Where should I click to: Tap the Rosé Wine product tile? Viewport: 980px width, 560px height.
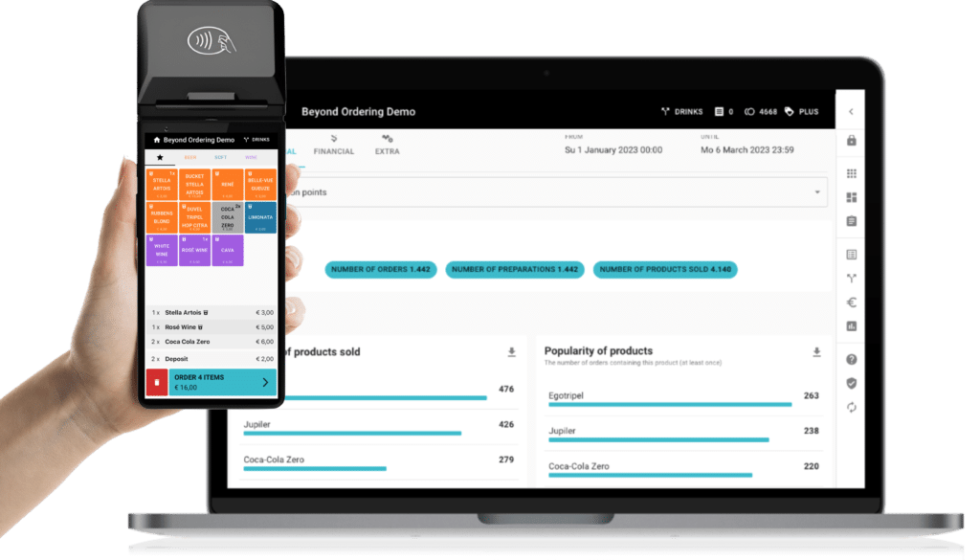194,251
